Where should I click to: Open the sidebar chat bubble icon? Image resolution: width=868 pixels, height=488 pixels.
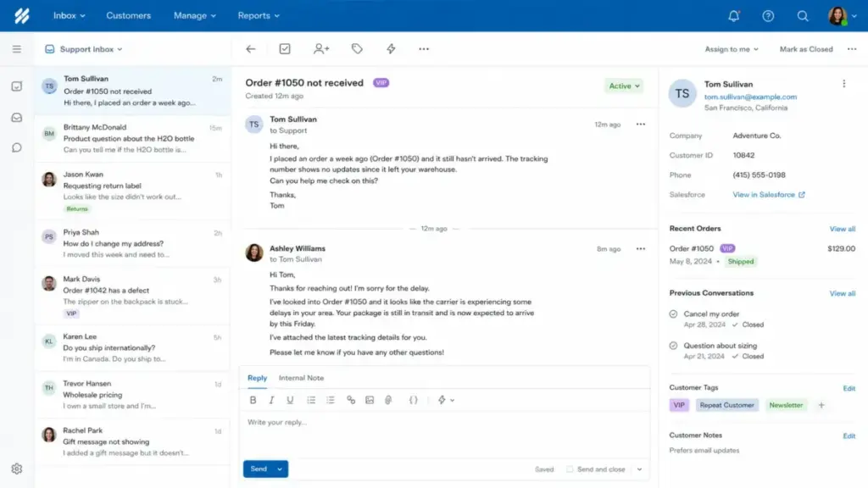[x=17, y=147]
